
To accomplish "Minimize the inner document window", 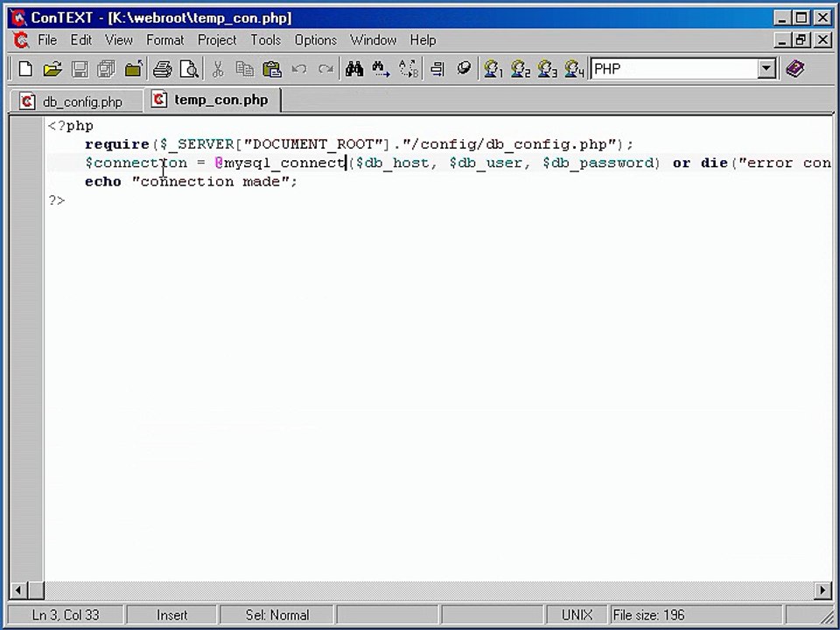I will tap(782, 40).
